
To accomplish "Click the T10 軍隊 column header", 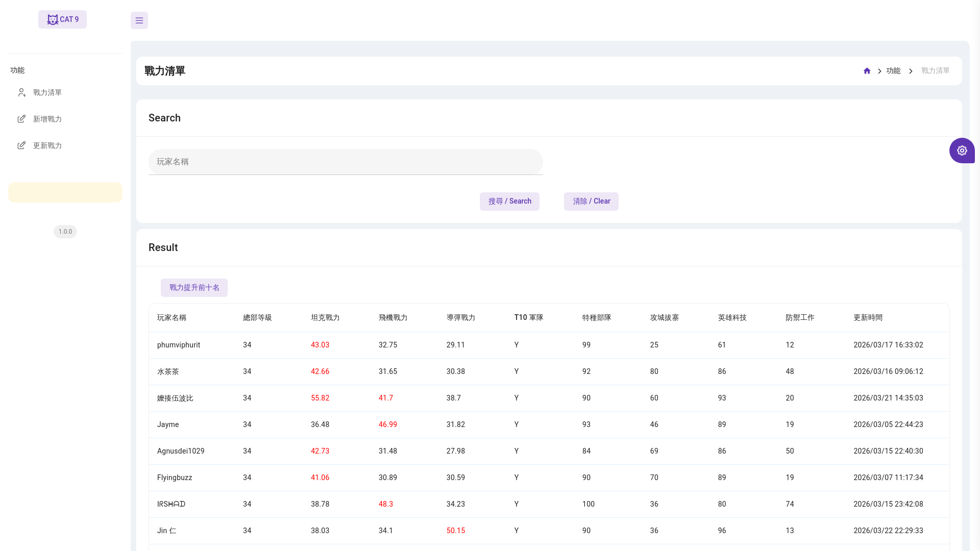I will tap(529, 318).
